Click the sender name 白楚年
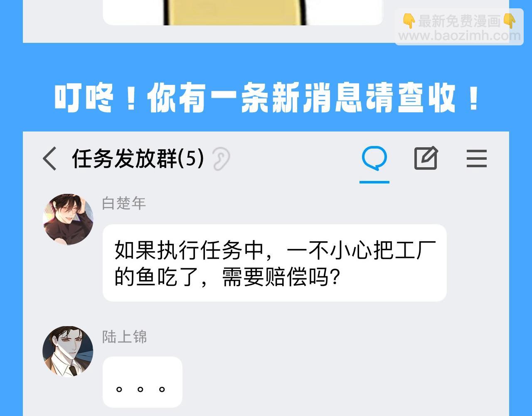The width and height of the screenshot is (532, 416). click(x=124, y=203)
